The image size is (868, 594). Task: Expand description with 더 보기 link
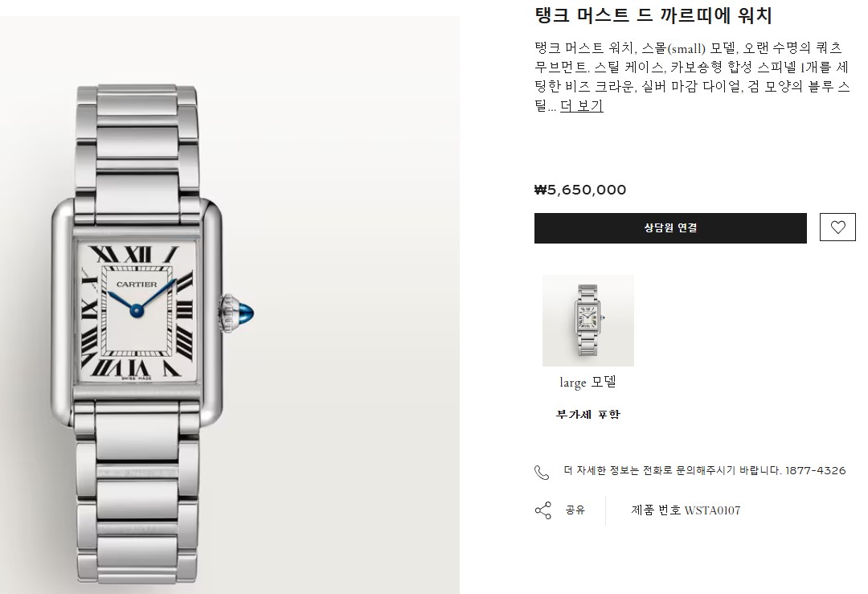coord(581,106)
